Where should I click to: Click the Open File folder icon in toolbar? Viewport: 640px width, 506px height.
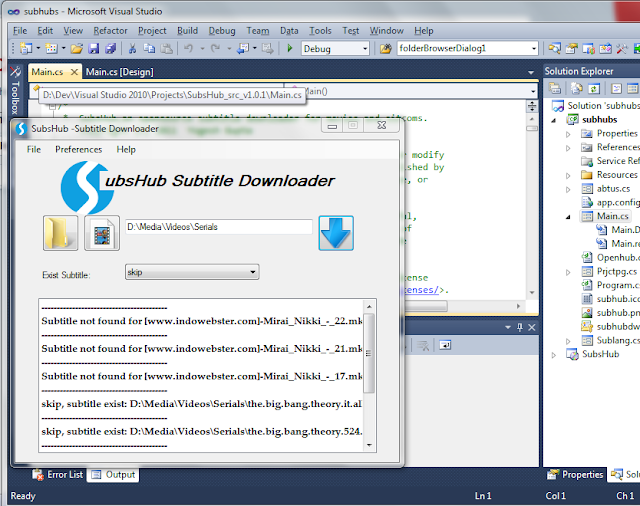pyautogui.click(x=76, y=49)
